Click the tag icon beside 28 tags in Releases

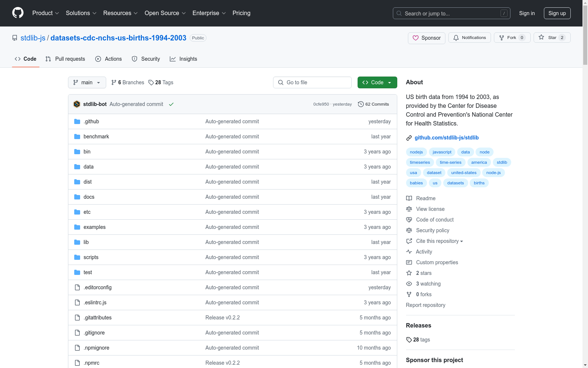click(x=409, y=340)
